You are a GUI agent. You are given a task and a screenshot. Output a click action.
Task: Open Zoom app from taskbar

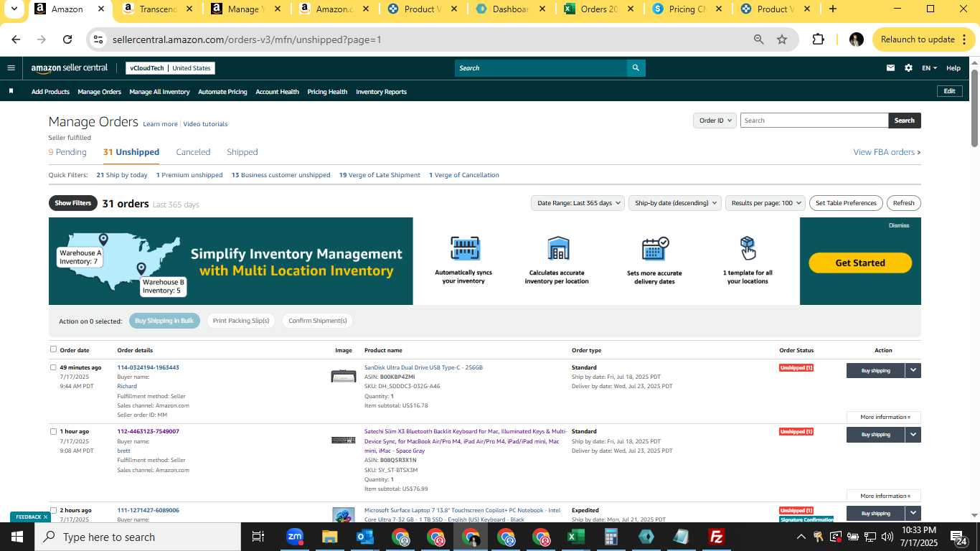click(x=294, y=537)
